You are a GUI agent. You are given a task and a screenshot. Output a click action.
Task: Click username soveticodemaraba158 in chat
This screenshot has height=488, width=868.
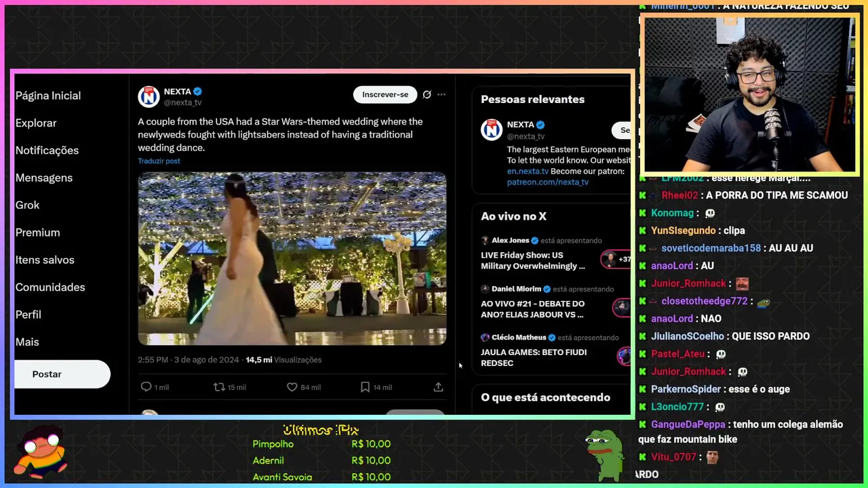(711, 248)
